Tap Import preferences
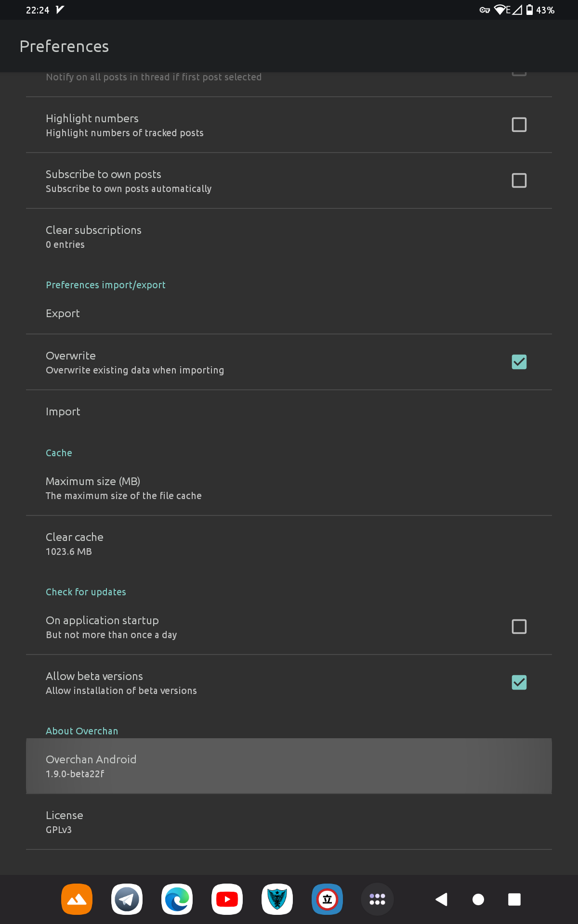This screenshot has height=924, width=578. pyautogui.click(x=289, y=411)
